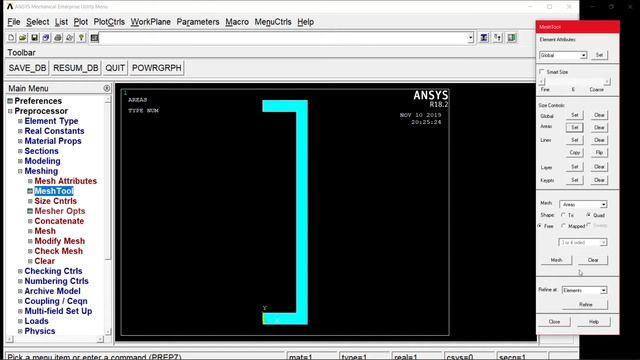Close the MeshTool panel with Close button
Screen dimensions: 640x360
coord(554,322)
